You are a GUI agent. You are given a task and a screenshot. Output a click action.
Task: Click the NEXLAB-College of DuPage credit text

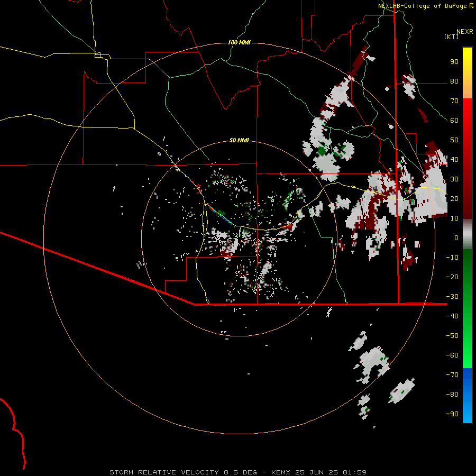coord(423,6)
